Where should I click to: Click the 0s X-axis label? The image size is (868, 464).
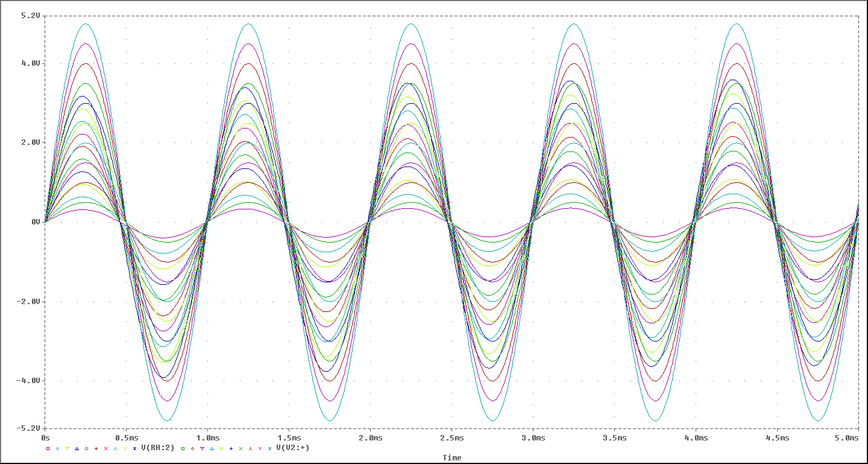45,437
